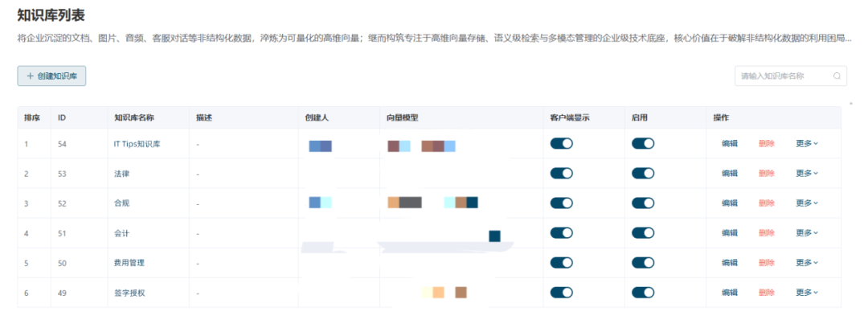Edit the 合规 knowledge base

pyautogui.click(x=730, y=203)
